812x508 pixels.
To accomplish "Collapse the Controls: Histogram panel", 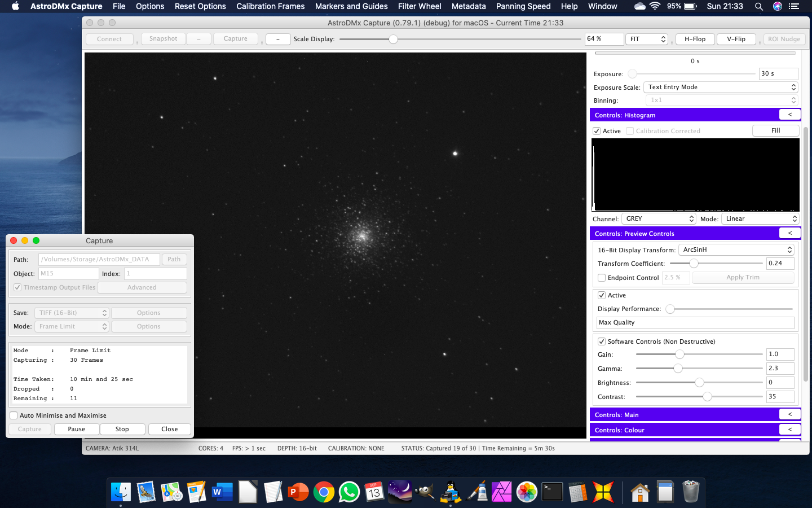I will pyautogui.click(x=789, y=115).
